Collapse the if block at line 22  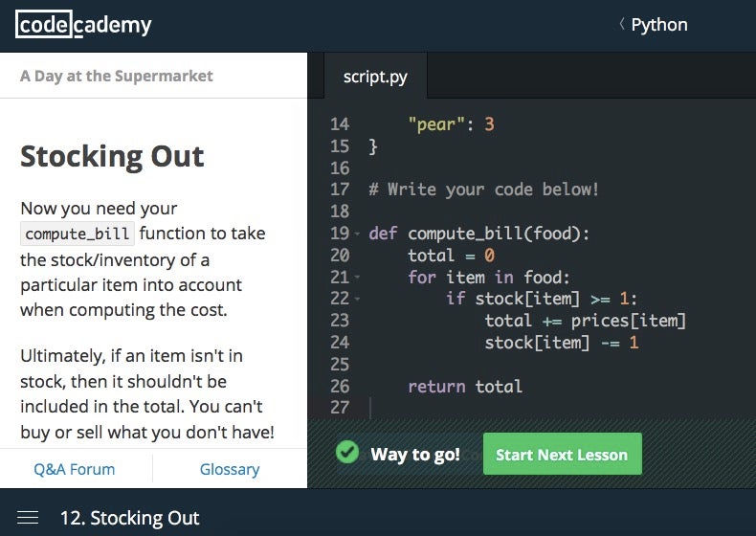click(358, 300)
